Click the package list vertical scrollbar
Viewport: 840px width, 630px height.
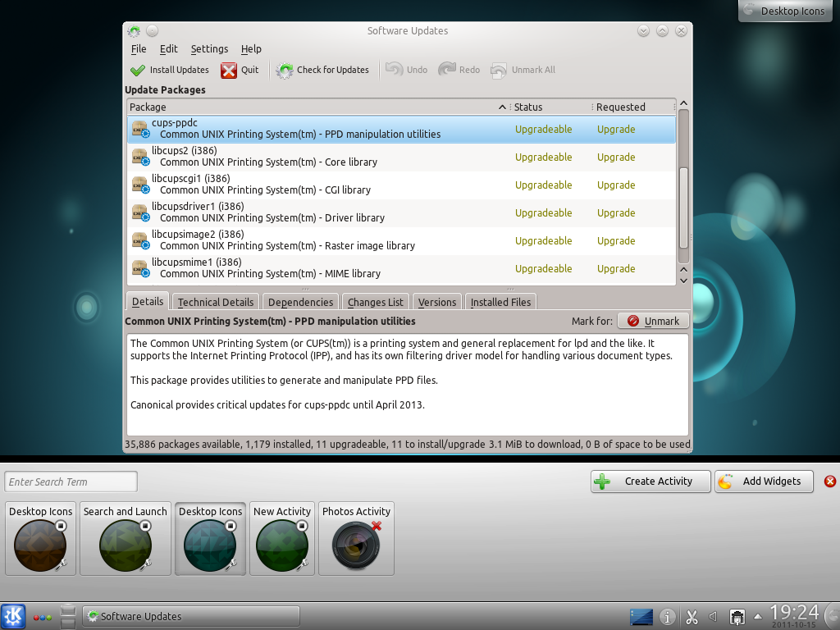click(683, 208)
